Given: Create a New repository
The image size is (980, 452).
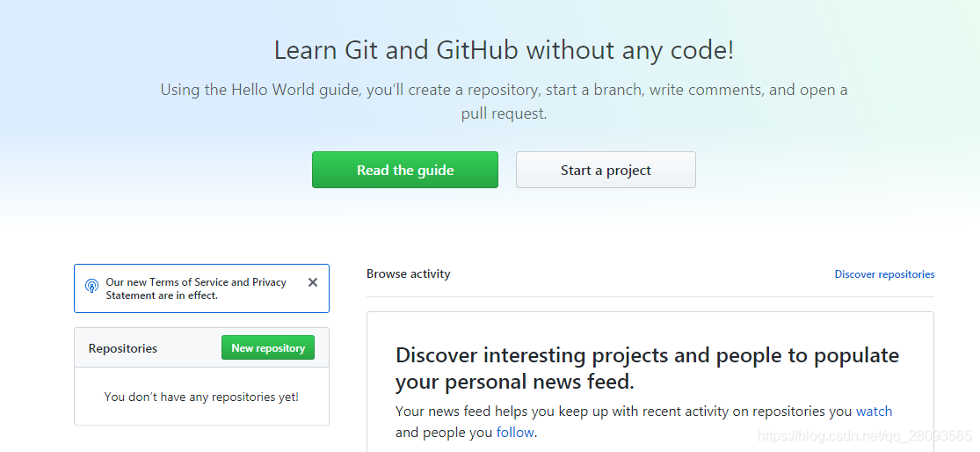Looking at the screenshot, I should [x=268, y=347].
